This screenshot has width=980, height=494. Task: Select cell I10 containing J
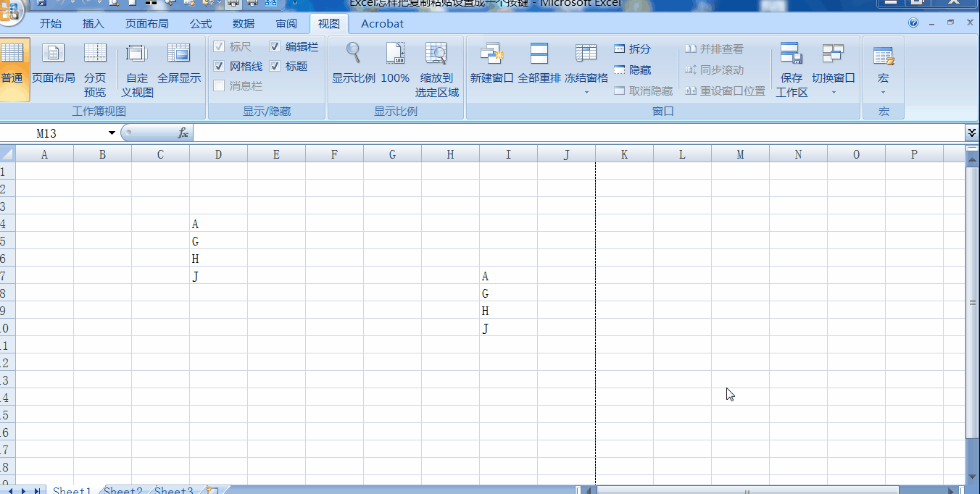point(508,328)
